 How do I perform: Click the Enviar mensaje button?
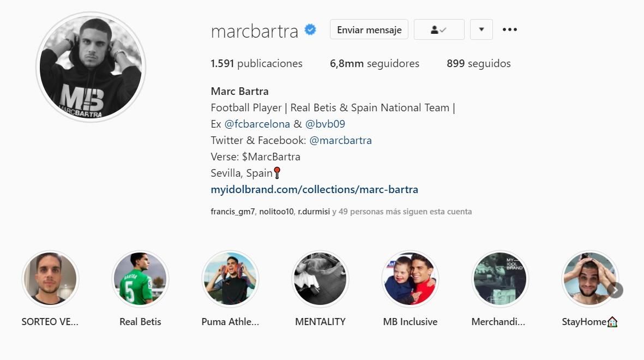pyautogui.click(x=369, y=29)
